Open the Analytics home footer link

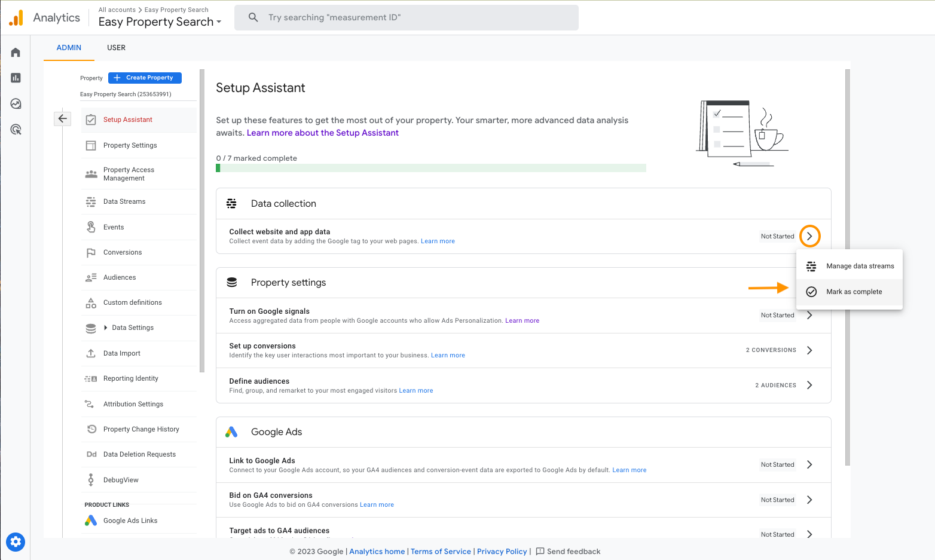coord(377,552)
